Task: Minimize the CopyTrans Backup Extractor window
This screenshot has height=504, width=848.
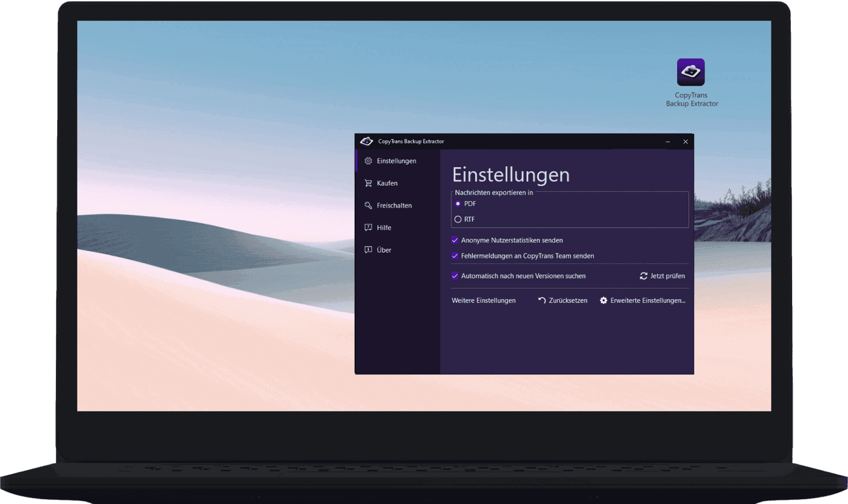Action: pos(667,142)
